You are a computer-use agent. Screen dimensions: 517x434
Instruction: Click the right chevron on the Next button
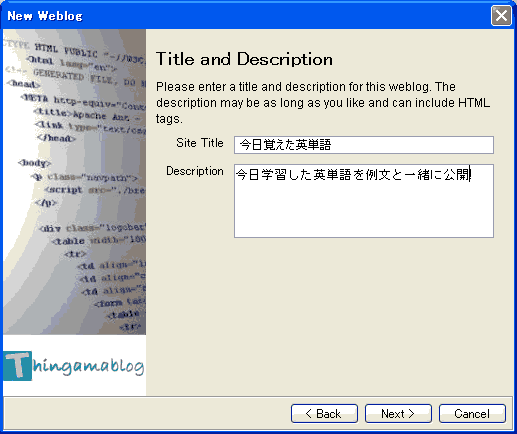(411, 414)
